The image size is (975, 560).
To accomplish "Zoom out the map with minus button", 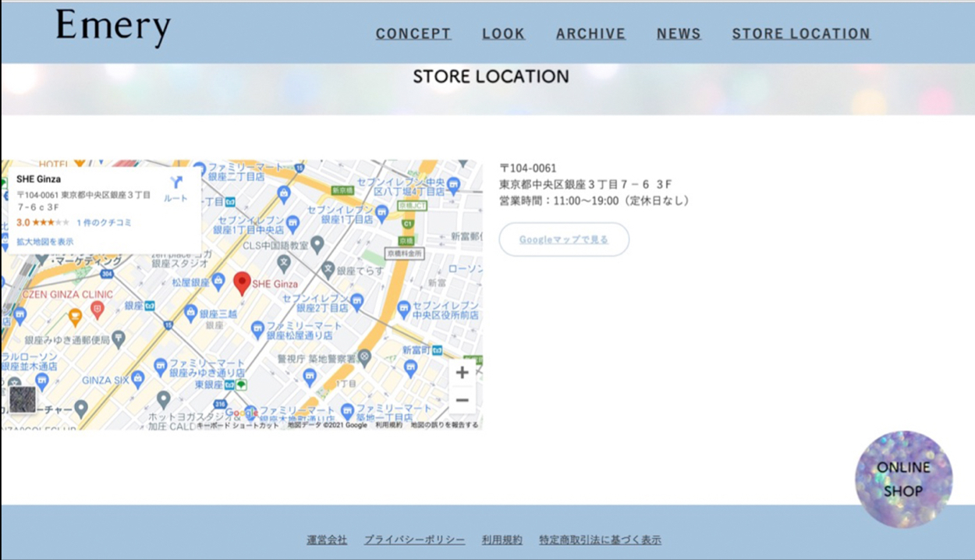I will (x=462, y=401).
